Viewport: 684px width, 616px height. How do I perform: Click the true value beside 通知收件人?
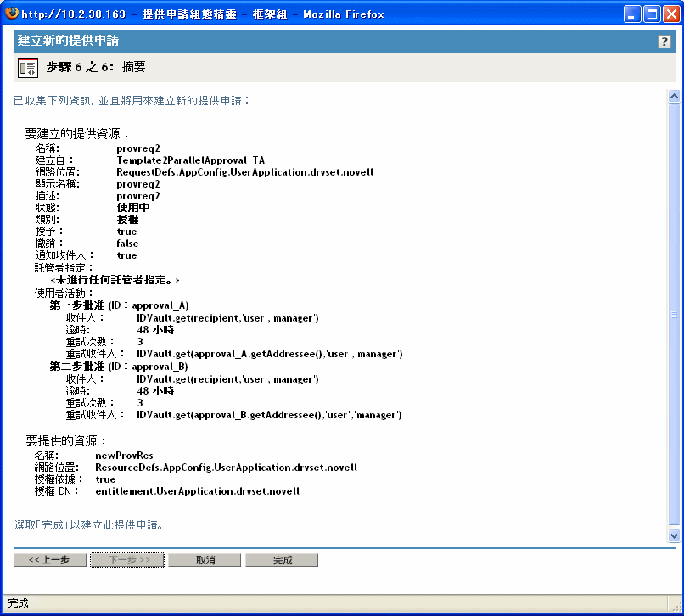pyautogui.click(x=126, y=255)
